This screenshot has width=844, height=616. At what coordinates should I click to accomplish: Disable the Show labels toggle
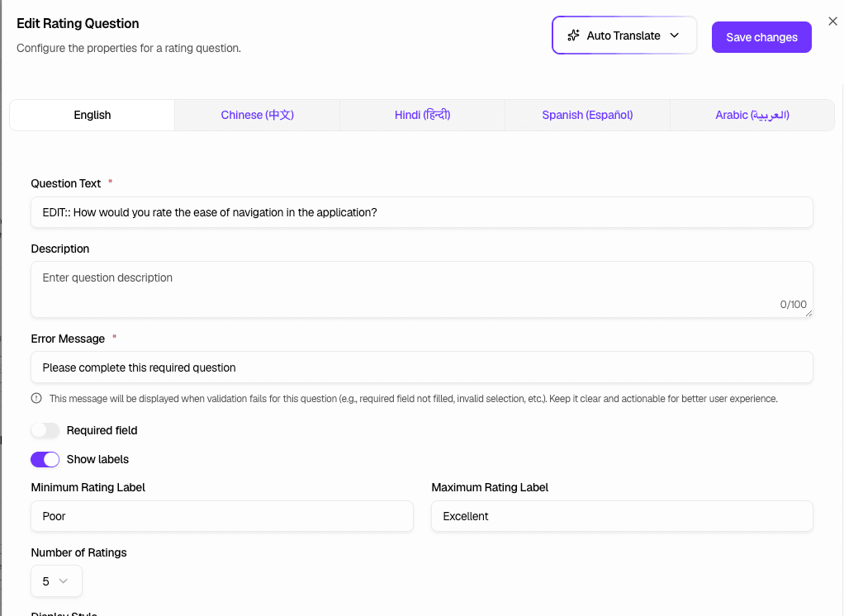45,459
